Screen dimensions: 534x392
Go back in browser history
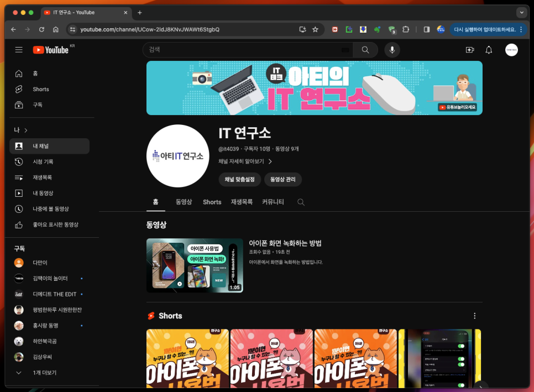(x=13, y=29)
